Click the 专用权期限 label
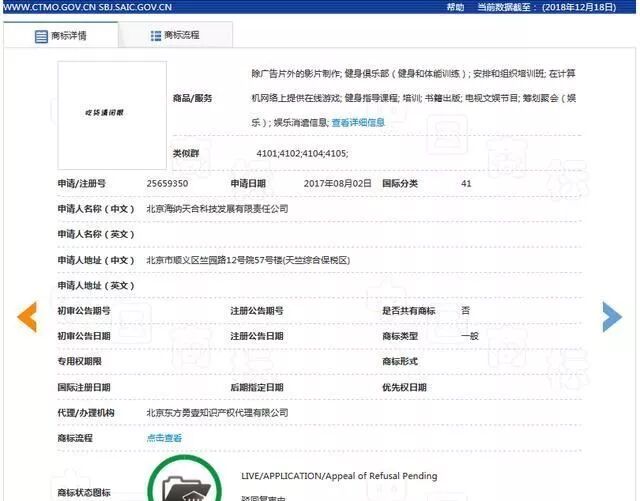 [x=80, y=361]
